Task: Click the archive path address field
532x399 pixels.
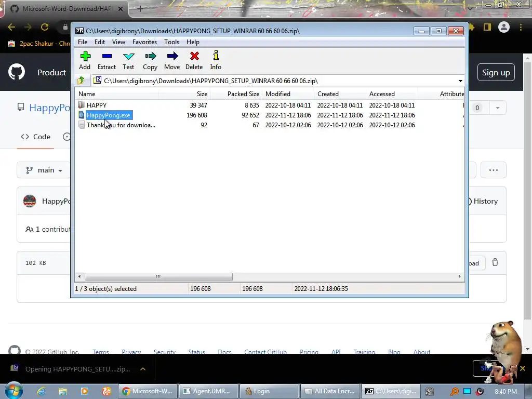Action: coord(275,81)
